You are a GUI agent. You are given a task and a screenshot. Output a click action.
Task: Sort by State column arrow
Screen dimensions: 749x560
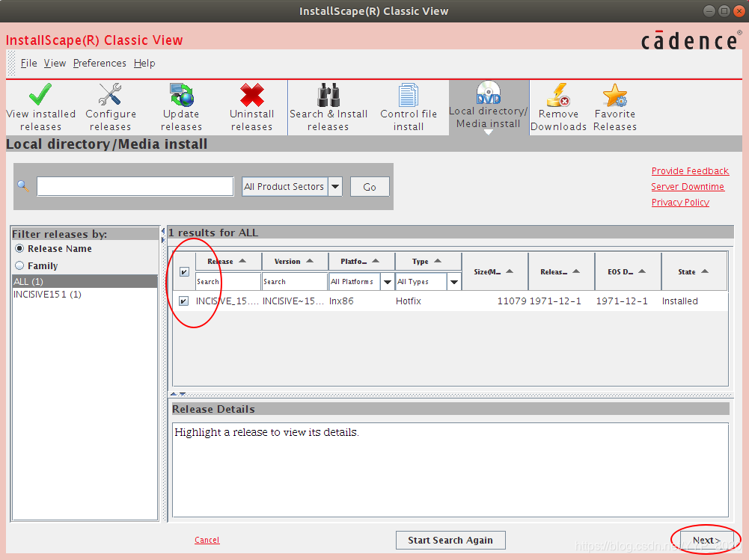pyautogui.click(x=705, y=271)
